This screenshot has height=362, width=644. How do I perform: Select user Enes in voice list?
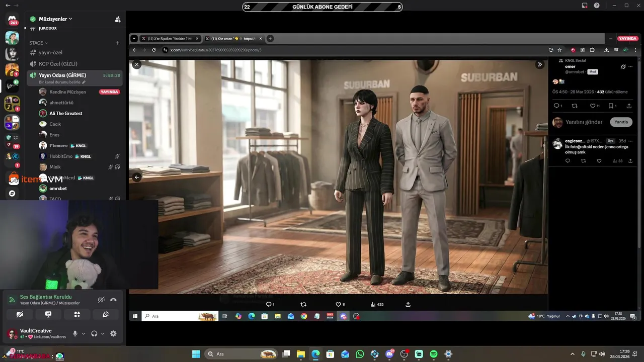(x=54, y=135)
